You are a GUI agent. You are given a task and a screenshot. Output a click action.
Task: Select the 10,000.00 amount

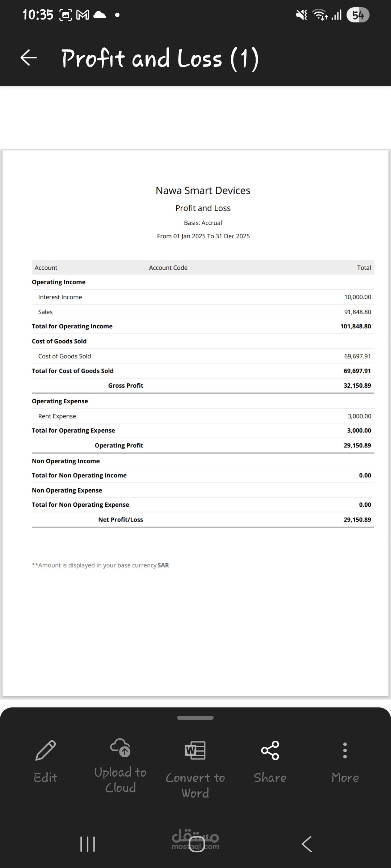coord(358,297)
